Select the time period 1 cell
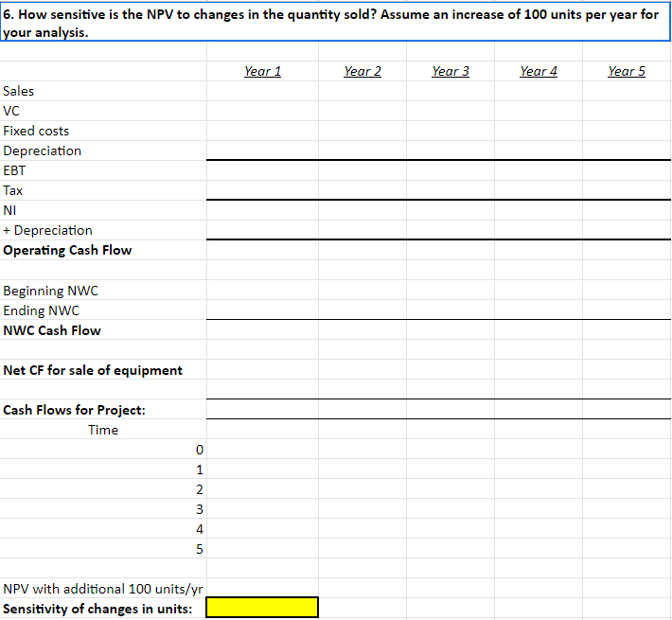 (x=103, y=469)
